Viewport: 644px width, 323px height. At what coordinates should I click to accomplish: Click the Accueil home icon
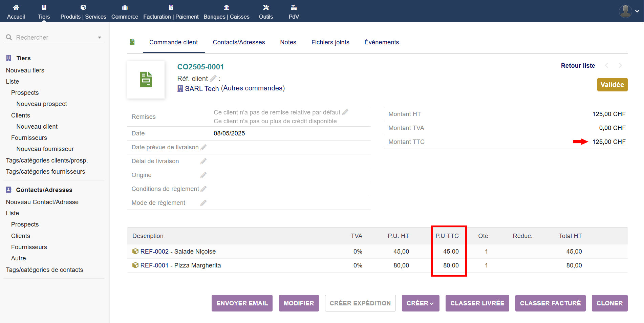click(x=16, y=7)
